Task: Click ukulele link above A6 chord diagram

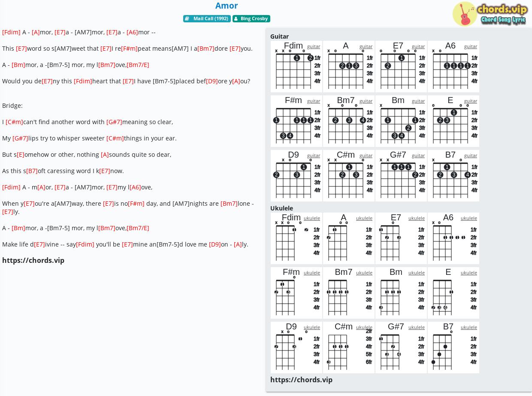Action: pyautogui.click(x=469, y=218)
